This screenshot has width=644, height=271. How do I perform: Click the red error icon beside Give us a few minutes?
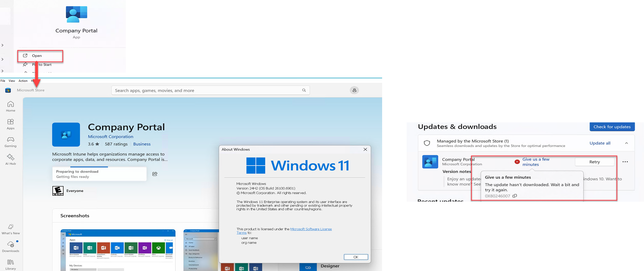point(517,162)
